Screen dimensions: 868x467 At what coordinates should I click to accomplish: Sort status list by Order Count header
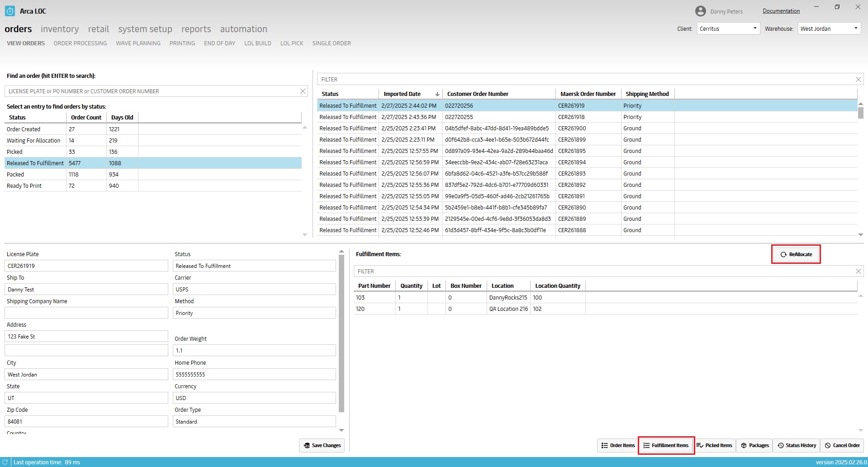click(86, 117)
